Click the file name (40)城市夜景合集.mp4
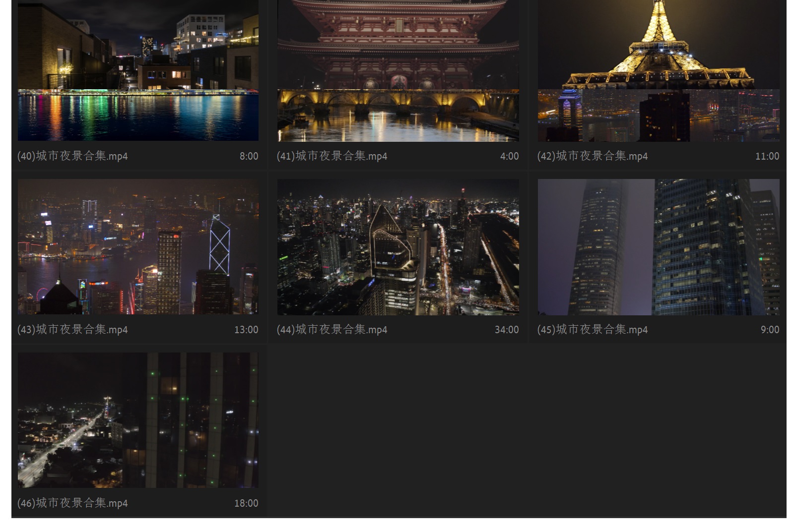 point(72,156)
